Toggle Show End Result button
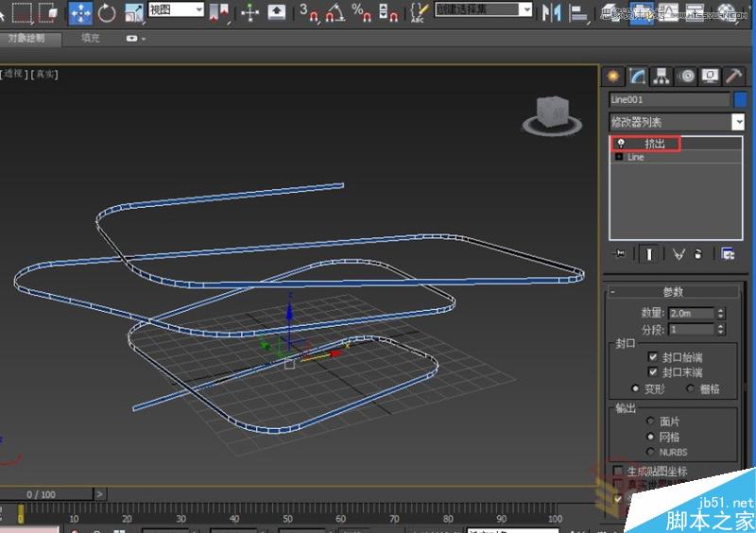The width and height of the screenshot is (756, 533). tap(650, 253)
